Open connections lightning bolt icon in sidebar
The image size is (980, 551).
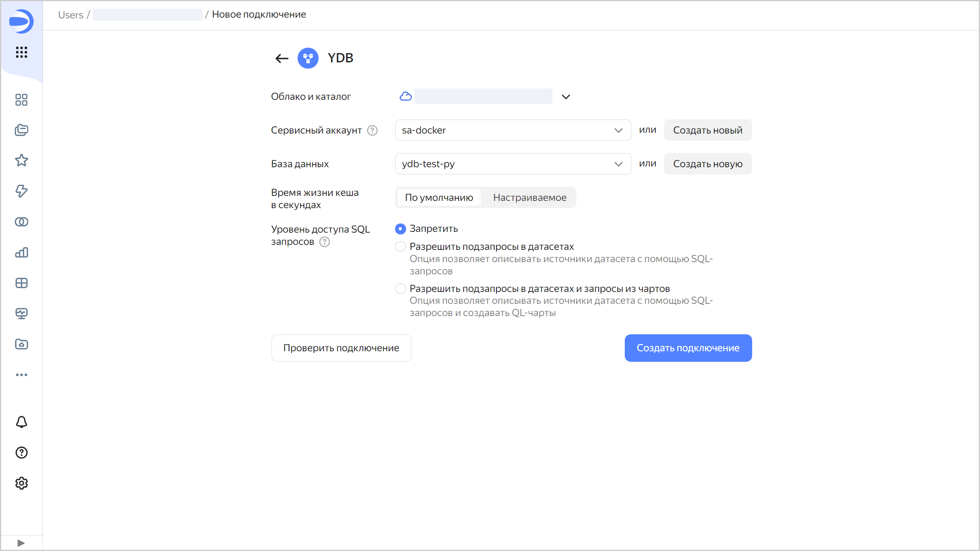tap(21, 191)
